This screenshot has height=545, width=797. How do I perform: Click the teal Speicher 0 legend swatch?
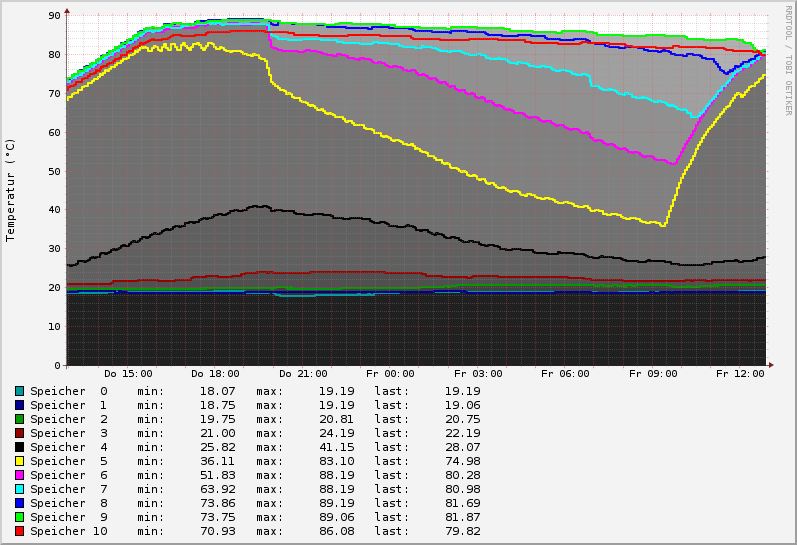(x=19, y=391)
